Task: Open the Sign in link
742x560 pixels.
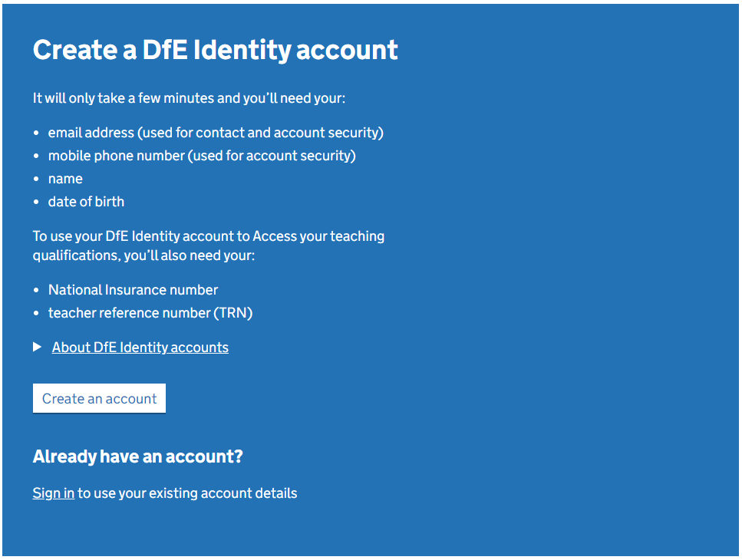Action: pyautogui.click(x=52, y=492)
